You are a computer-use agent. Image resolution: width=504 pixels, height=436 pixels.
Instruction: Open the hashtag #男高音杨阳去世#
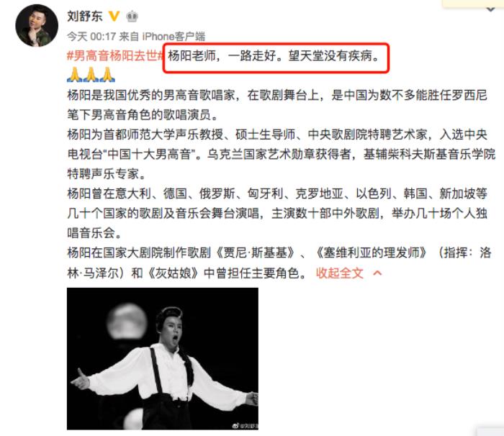(x=115, y=55)
